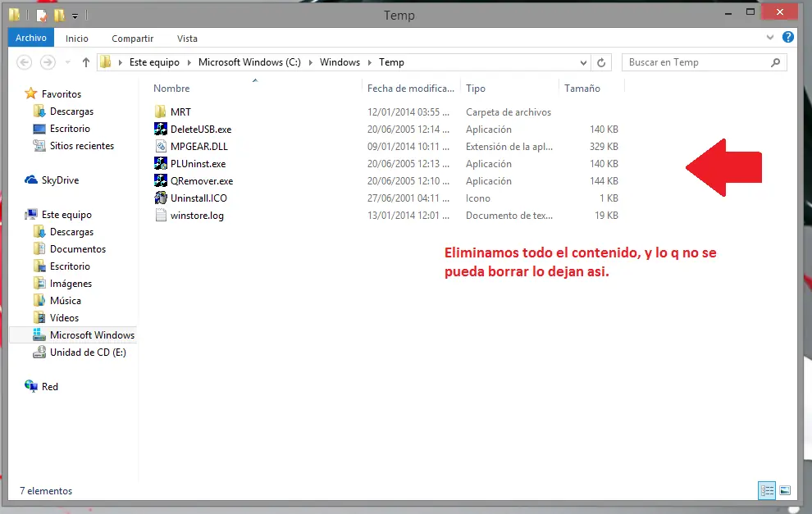Viewport: 812px width, 514px height.
Task: Click Este equipo in the address breadcrumb
Action: coord(154,62)
